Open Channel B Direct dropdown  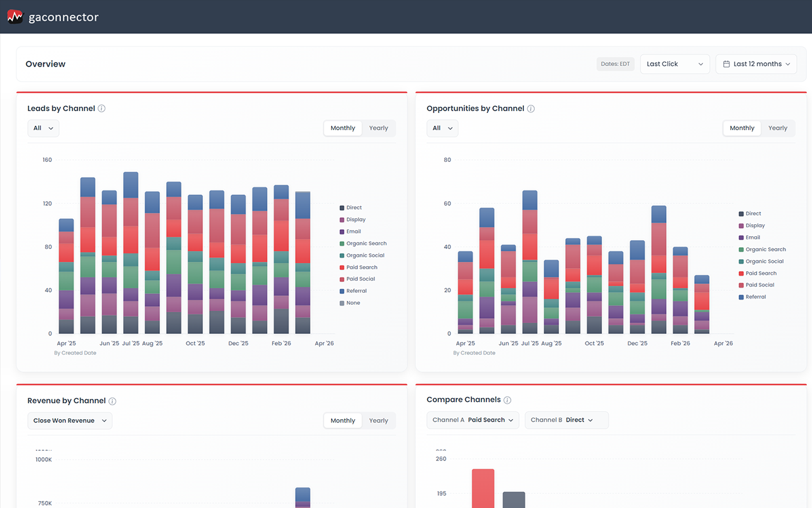click(x=566, y=420)
